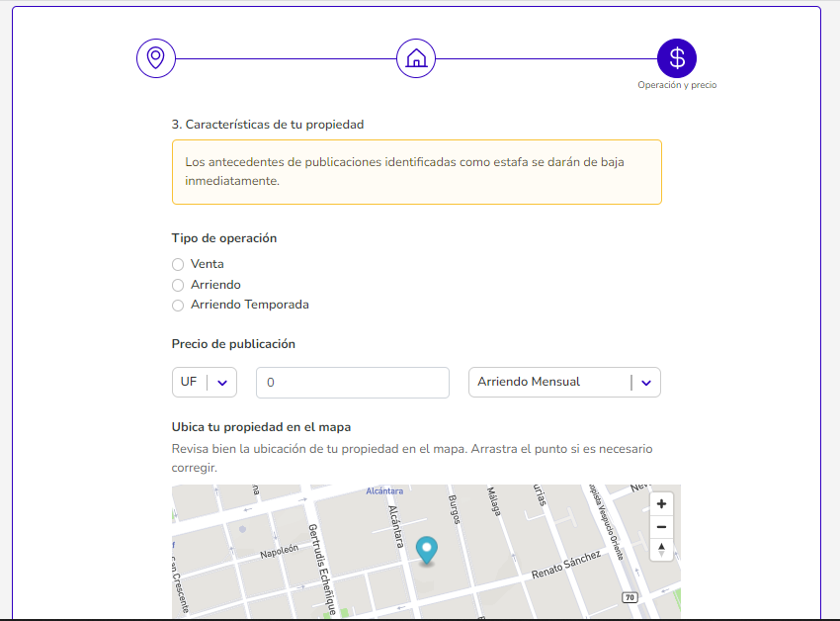Viewport: 840px width, 621px height.
Task: Go to the house step icon
Action: coord(416,58)
